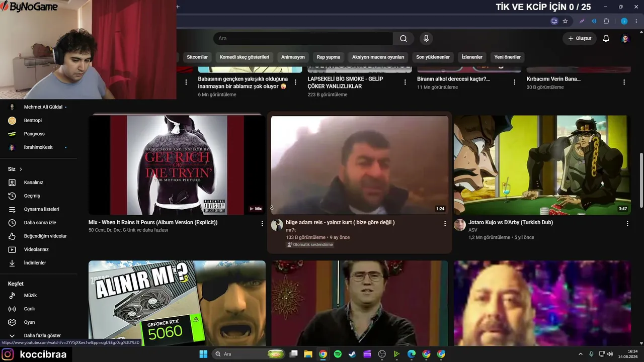Select the Rap yapma filter chip

coord(329,57)
